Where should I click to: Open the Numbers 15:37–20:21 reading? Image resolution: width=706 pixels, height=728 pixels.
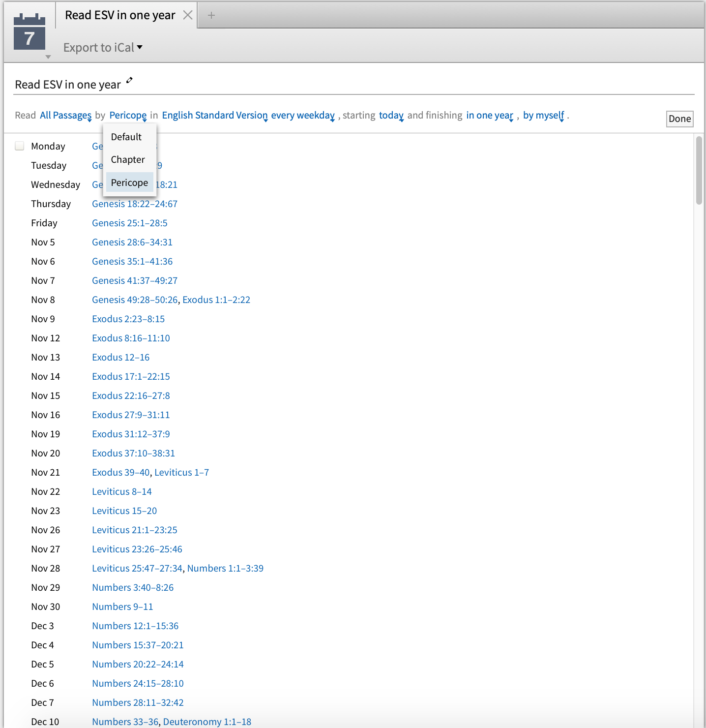(138, 645)
